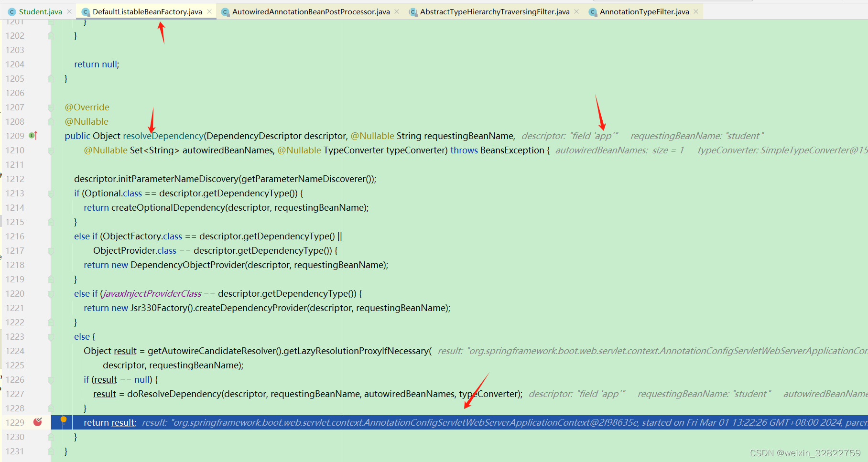Image resolution: width=868 pixels, height=462 pixels.
Task: Click the DependencyObjectProvider constructor call
Action: (187, 265)
